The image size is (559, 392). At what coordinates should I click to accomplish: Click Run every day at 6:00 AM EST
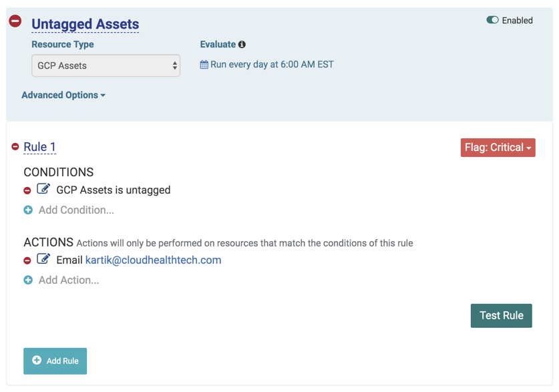(272, 65)
